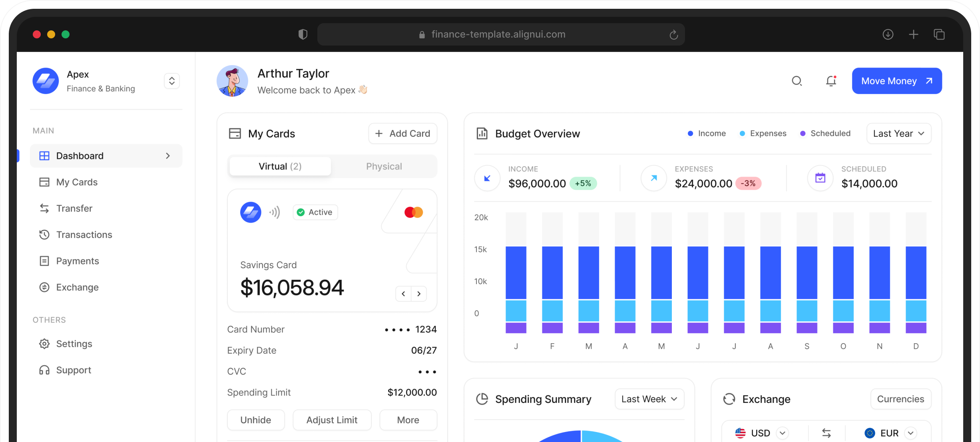Reload page with browser refresh icon
Screen dimensions: 980x442
pyautogui.click(x=673, y=35)
